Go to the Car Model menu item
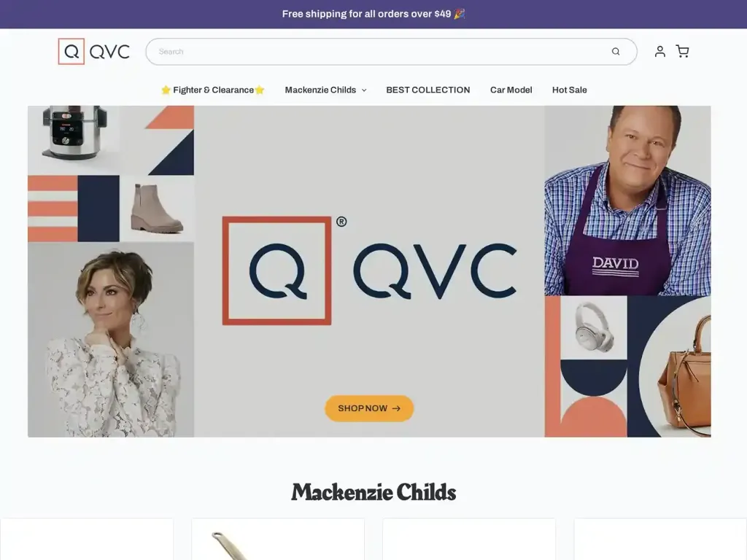 (x=511, y=90)
